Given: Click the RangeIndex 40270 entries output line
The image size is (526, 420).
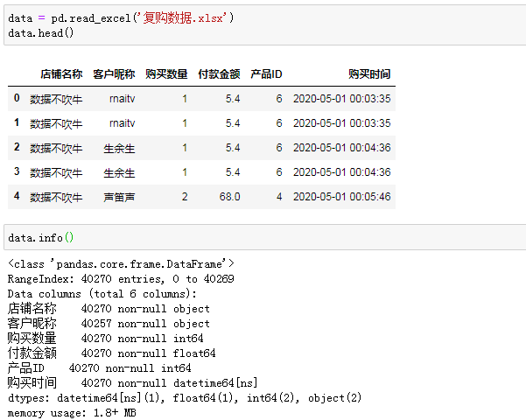Looking at the screenshot, I should coord(121,279).
